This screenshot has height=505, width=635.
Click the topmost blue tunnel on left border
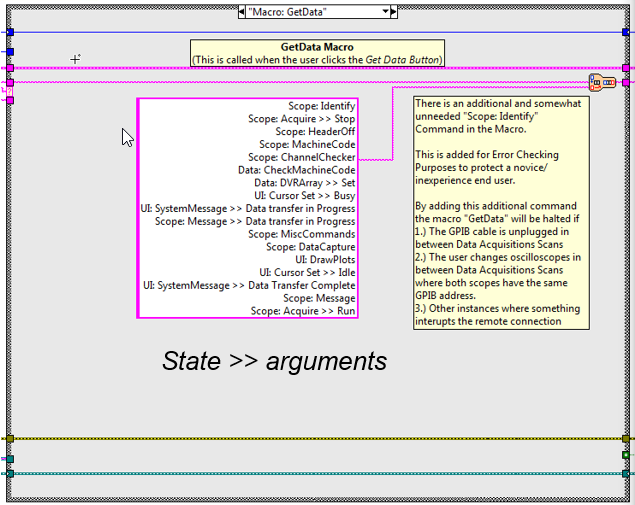point(10,32)
